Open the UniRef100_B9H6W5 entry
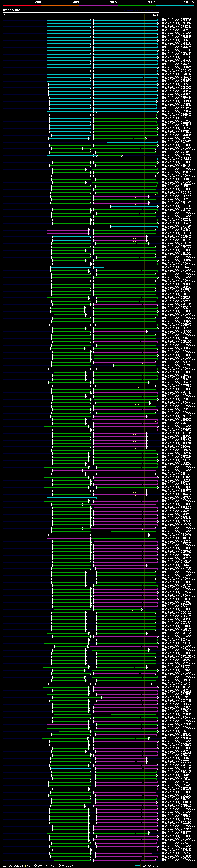This screenshot has height=868, width=197. point(176,60)
